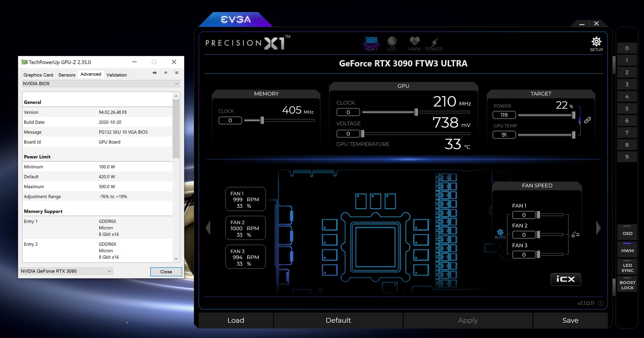Select profile slot 9
The width and height of the screenshot is (644, 338).
[x=627, y=157]
